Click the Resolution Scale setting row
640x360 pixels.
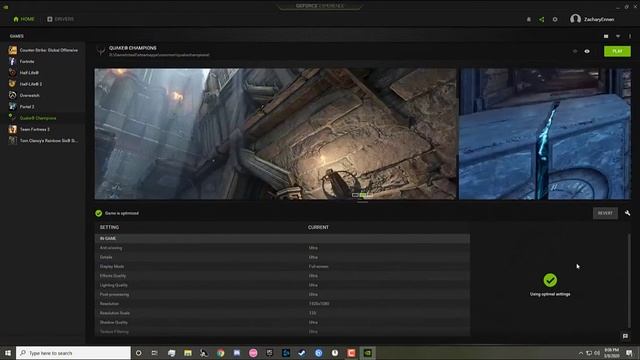pos(282,313)
